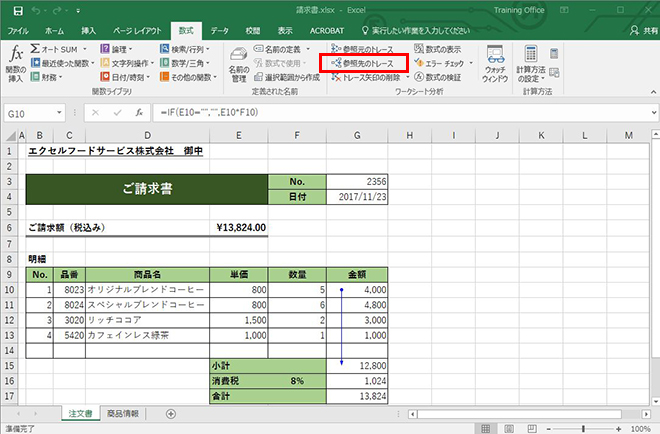Click the zoom slider in status bar
This screenshot has height=434, width=660.
(x=585, y=427)
